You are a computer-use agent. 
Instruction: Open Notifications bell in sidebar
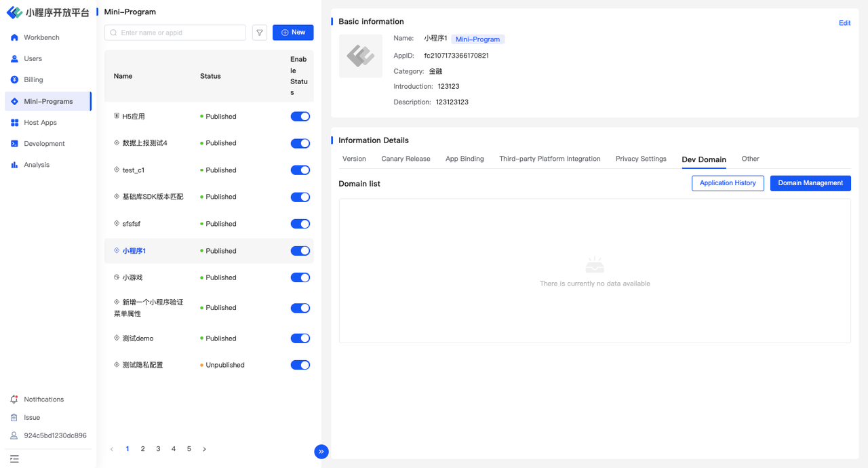click(14, 399)
